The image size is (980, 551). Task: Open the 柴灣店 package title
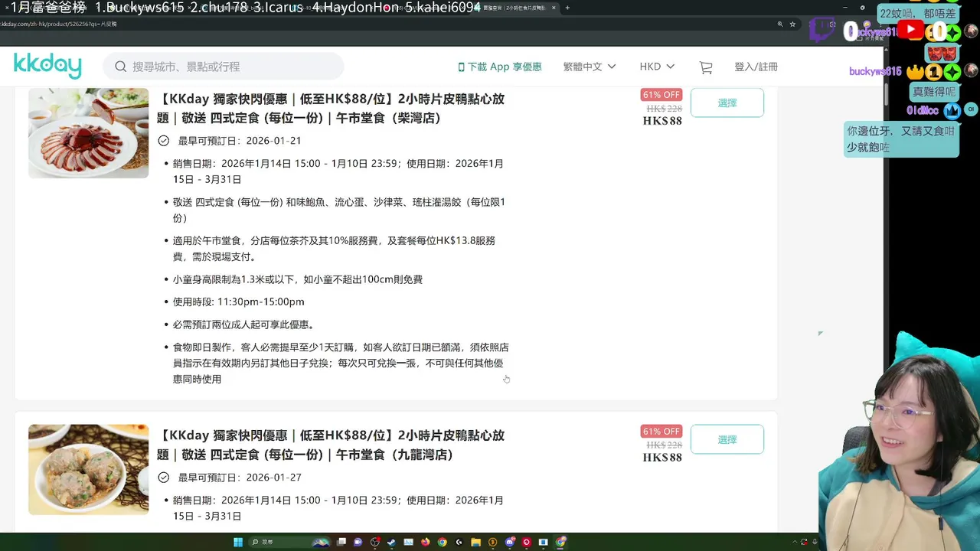coord(331,109)
